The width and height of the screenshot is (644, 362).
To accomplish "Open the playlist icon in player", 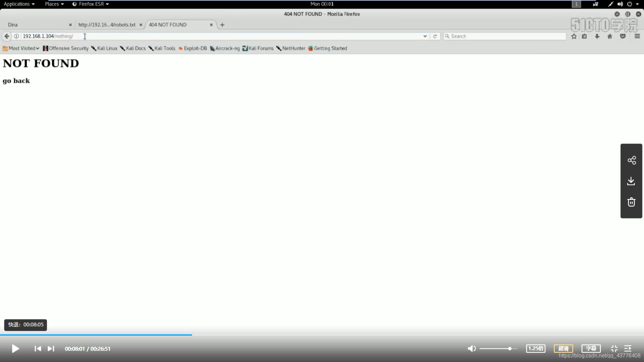I will click(628, 349).
